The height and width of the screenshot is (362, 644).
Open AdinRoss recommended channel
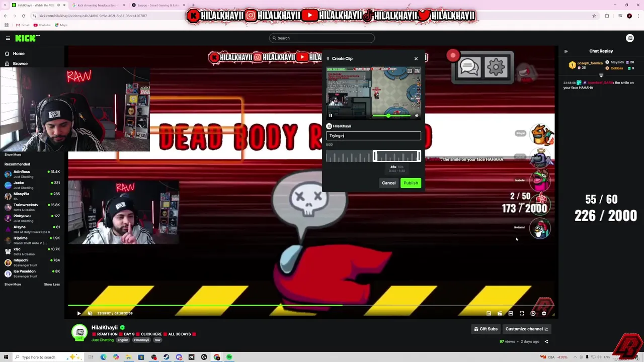pos(32,174)
